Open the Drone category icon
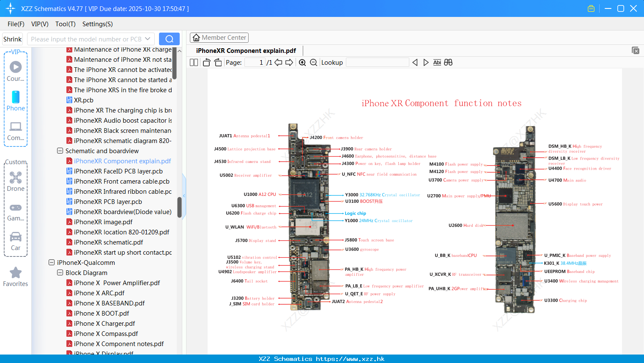The width and height of the screenshot is (644, 363). tap(16, 177)
